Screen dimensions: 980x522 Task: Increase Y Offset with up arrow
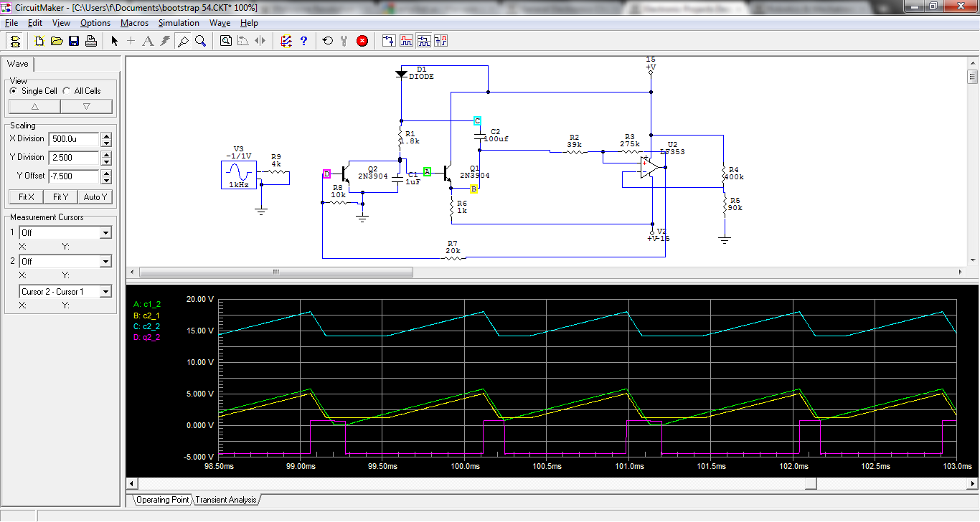(x=106, y=173)
